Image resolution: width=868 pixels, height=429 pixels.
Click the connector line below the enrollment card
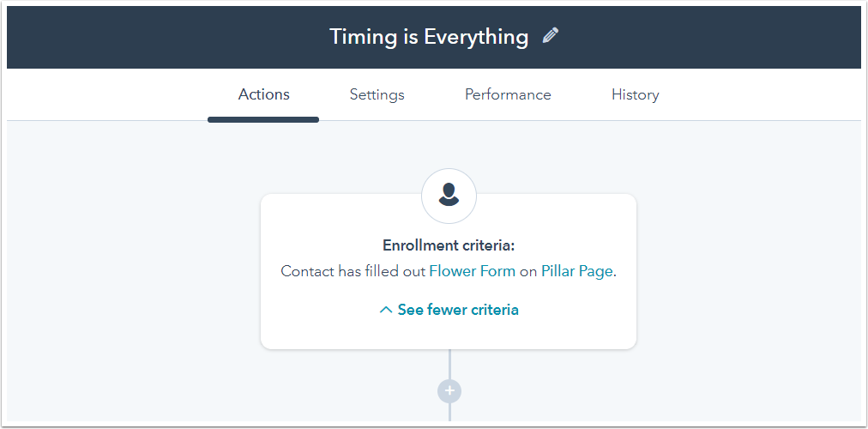pyautogui.click(x=449, y=363)
